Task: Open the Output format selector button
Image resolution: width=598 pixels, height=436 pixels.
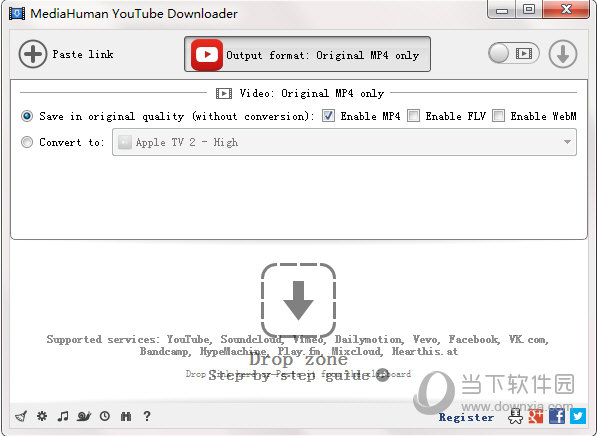Action: (307, 54)
